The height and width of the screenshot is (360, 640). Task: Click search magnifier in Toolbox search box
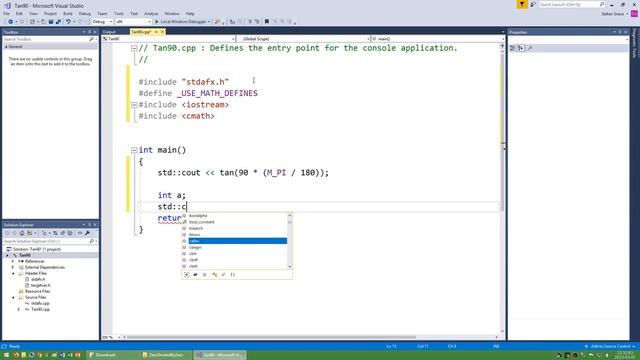point(91,39)
